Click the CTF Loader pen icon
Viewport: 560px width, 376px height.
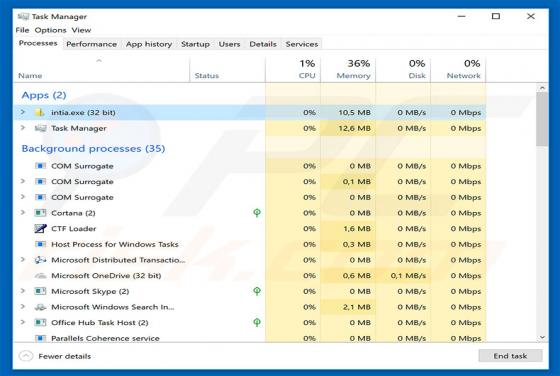point(40,229)
